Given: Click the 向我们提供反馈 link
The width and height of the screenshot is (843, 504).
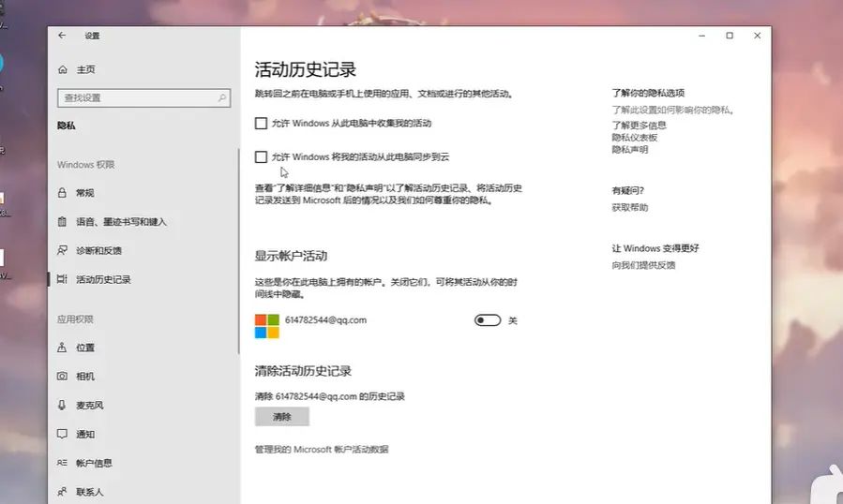Looking at the screenshot, I should [x=643, y=265].
